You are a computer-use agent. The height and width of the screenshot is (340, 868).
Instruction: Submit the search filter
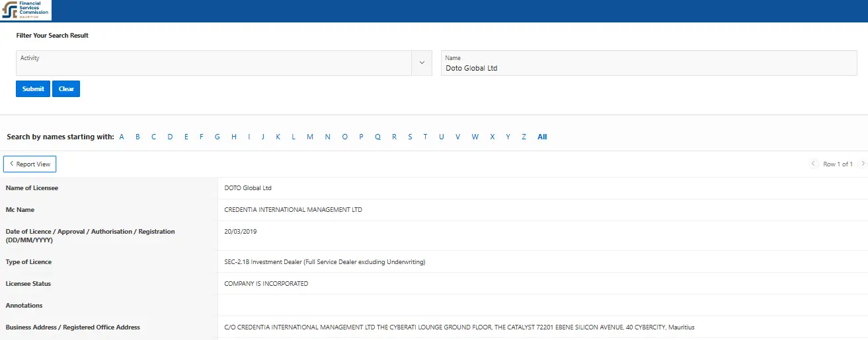pos(33,89)
